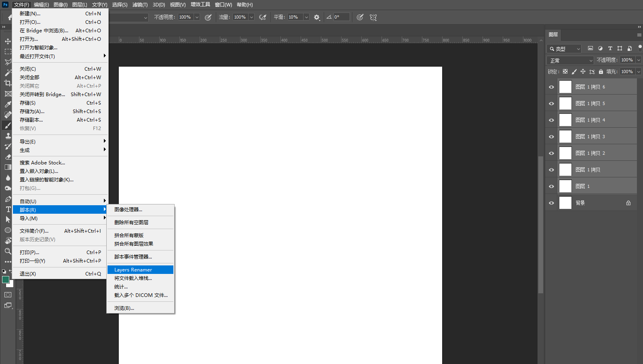643x364 pixels.
Task: Select the Frame tool
Action: (8, 94)
